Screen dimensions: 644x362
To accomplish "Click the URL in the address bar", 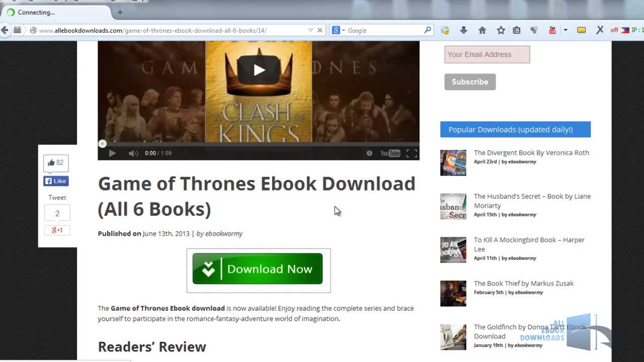I will click(153, 30).
